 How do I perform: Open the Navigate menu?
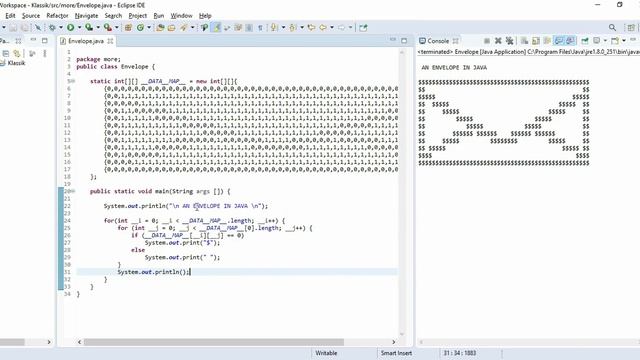pyautogui.click(x=86, y=16)
